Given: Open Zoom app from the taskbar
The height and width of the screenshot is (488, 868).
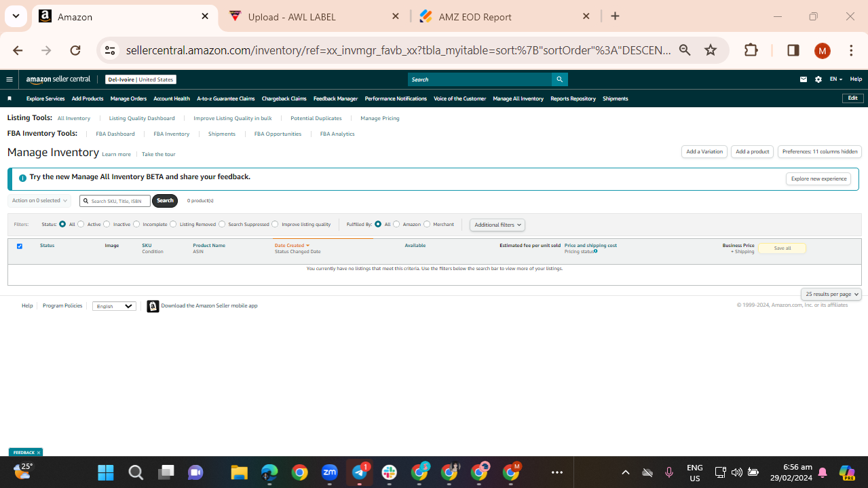Looking at the screenshot, I should tap(330, 472).
